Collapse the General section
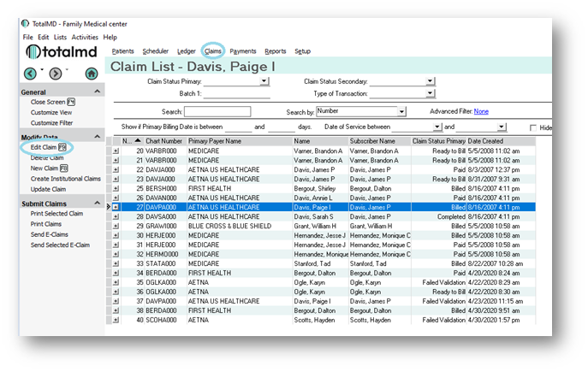The image size is (588, 372). 97,91
